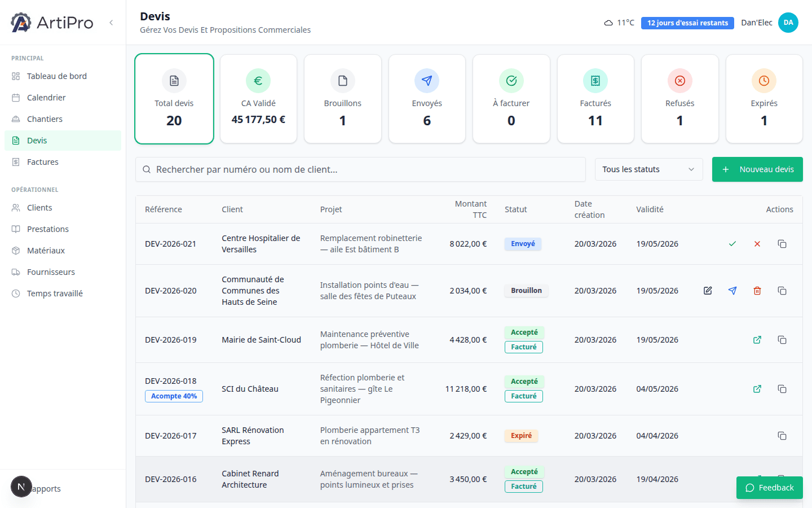Delete quote DEV-2026-020 with trash icon
This screenshot has width=812, height=508.
757,291
